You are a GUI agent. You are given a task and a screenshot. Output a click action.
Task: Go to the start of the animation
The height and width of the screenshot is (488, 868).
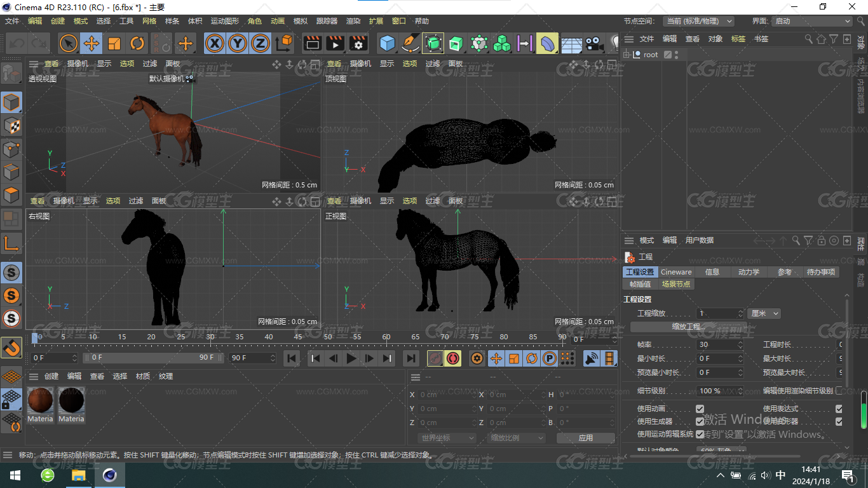click(x=292, y=358)
